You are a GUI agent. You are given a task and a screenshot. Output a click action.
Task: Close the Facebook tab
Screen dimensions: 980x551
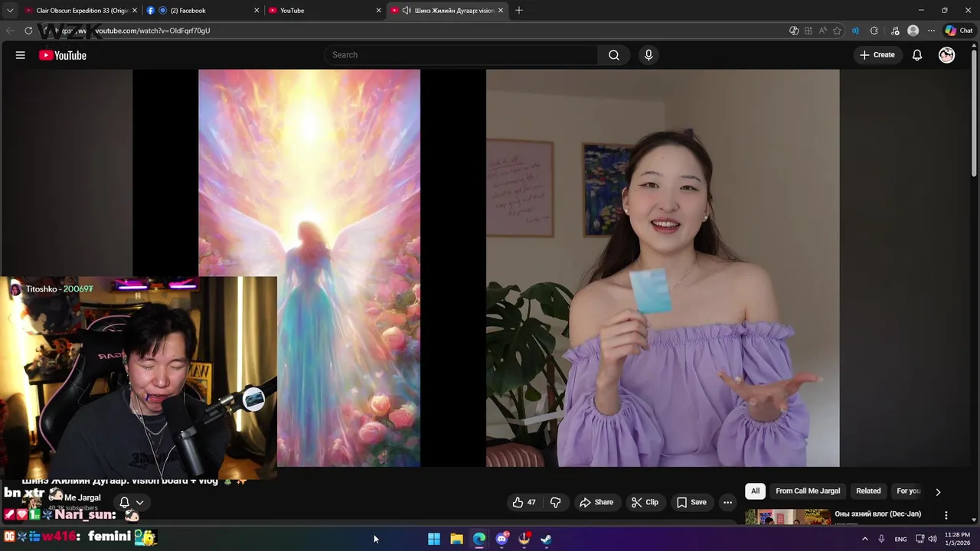pos(256,11)
